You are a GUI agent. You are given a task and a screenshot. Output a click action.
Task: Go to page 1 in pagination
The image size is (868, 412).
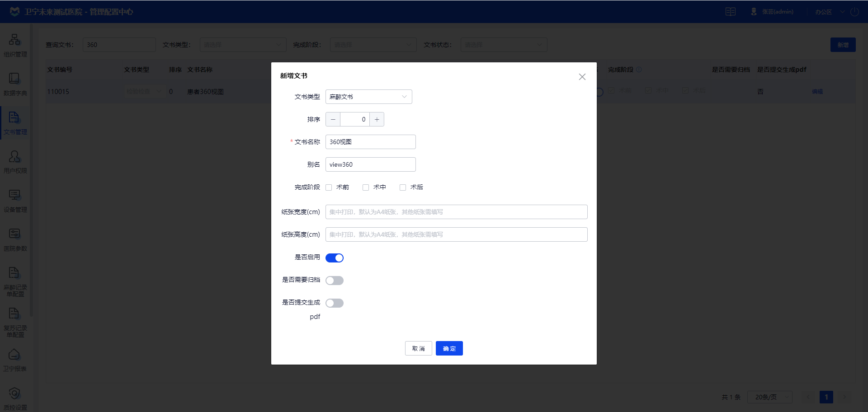click(x=826, y=397)
